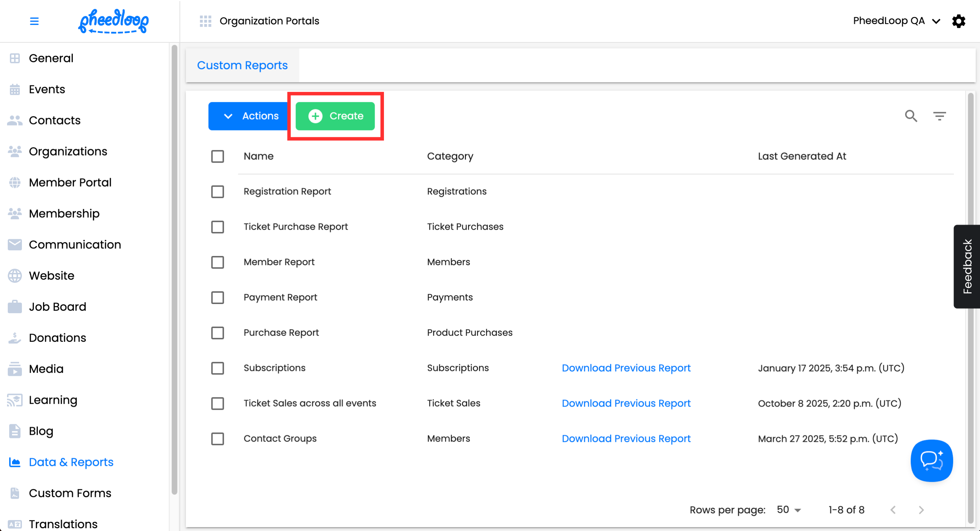The image size is (980, 531).
Task: Open the chat assistant bubble
Action: coord(931,460)
